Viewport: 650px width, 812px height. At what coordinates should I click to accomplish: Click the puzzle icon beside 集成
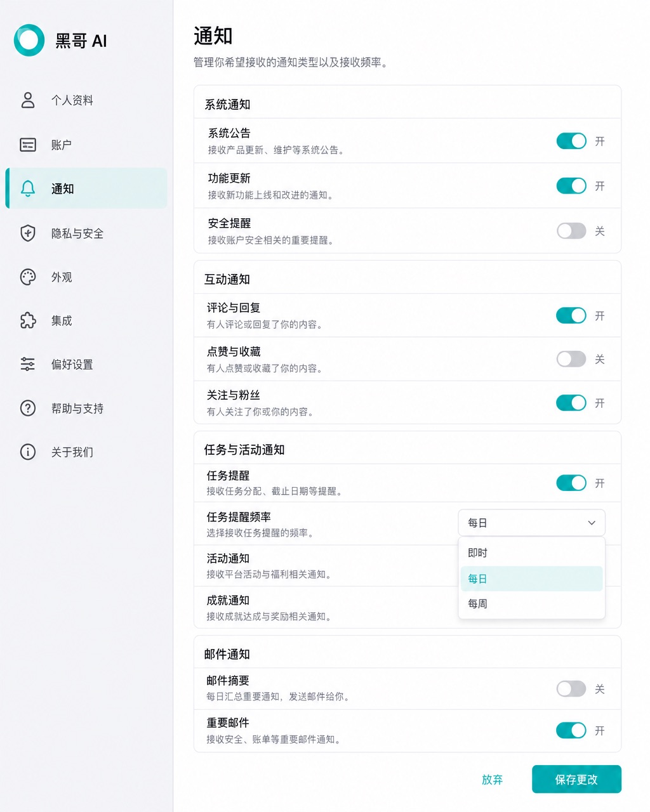pyautogui.click(x=28, y=320)
